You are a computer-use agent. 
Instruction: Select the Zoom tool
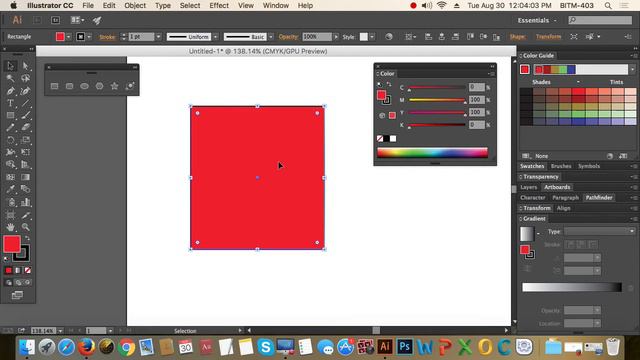pos(25,227)
